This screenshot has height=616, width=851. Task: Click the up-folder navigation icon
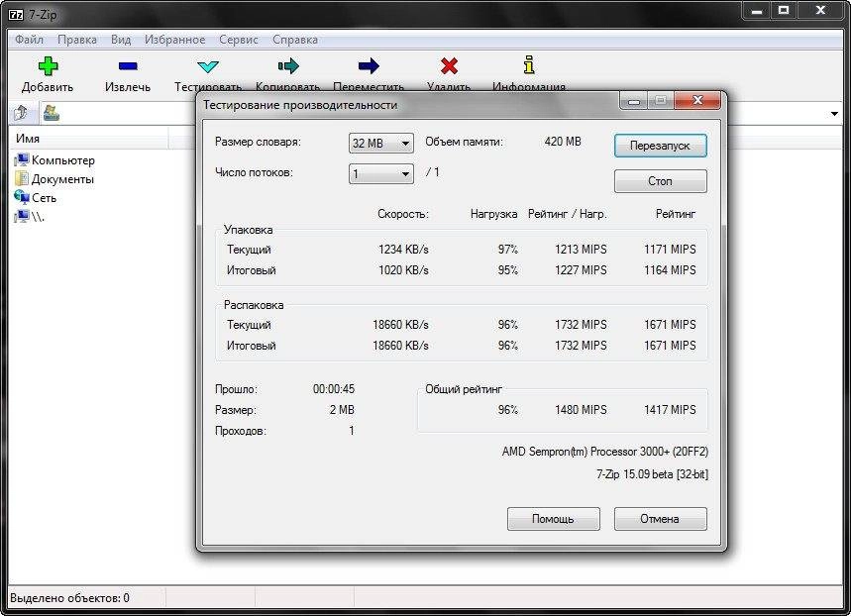click(21, 113)
